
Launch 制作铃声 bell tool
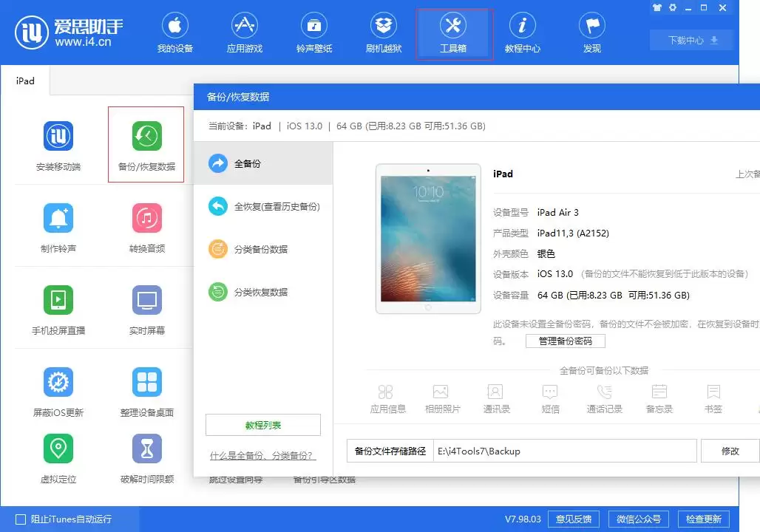pyautogui.click(x=58, y=228)
